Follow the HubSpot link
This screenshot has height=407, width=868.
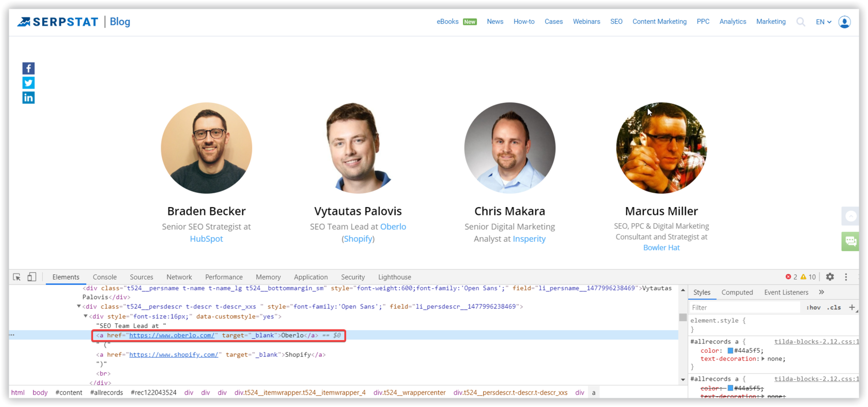point(206,239)
